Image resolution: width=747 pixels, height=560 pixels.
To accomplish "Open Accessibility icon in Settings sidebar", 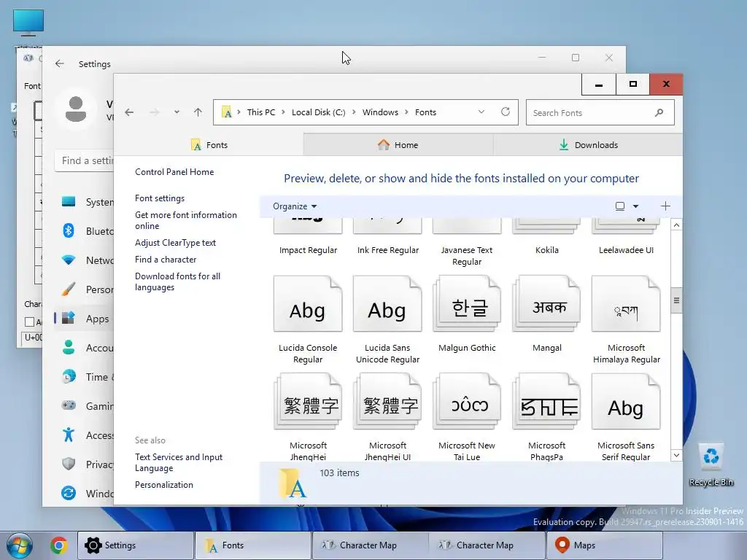I will (69, 435).
